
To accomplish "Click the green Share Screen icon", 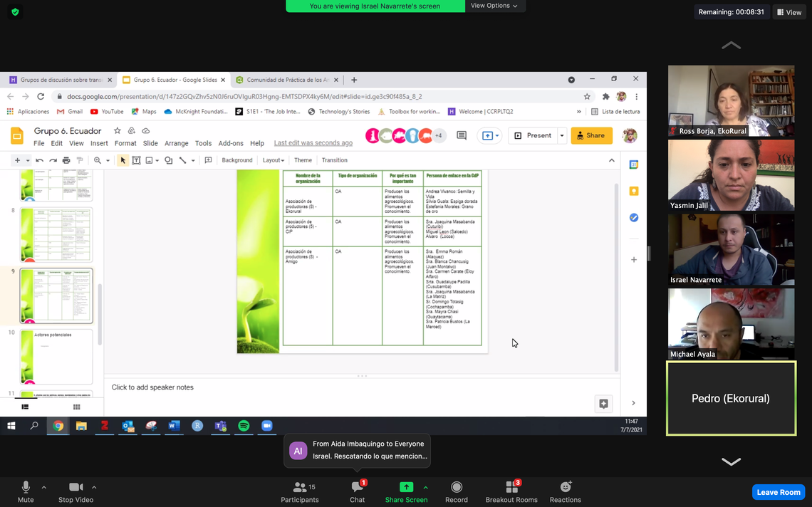I will pyautogui.click(x=406, y=488).
